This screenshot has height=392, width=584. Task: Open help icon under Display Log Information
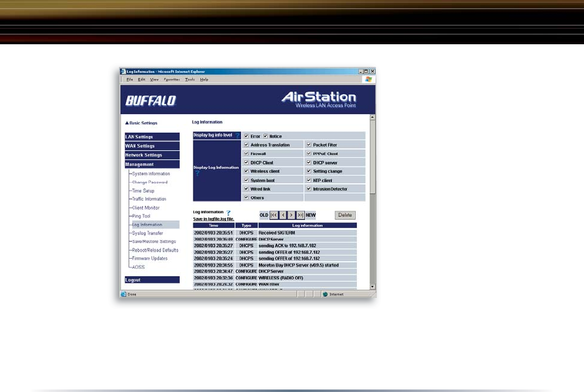(197, 173)
